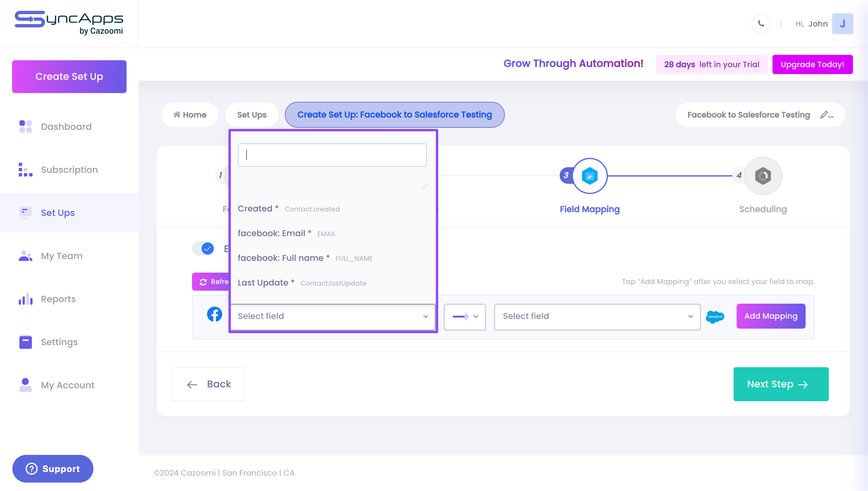Click the Add Mapping button
This screenshot has width=868, height=491.
pos(771,316)
